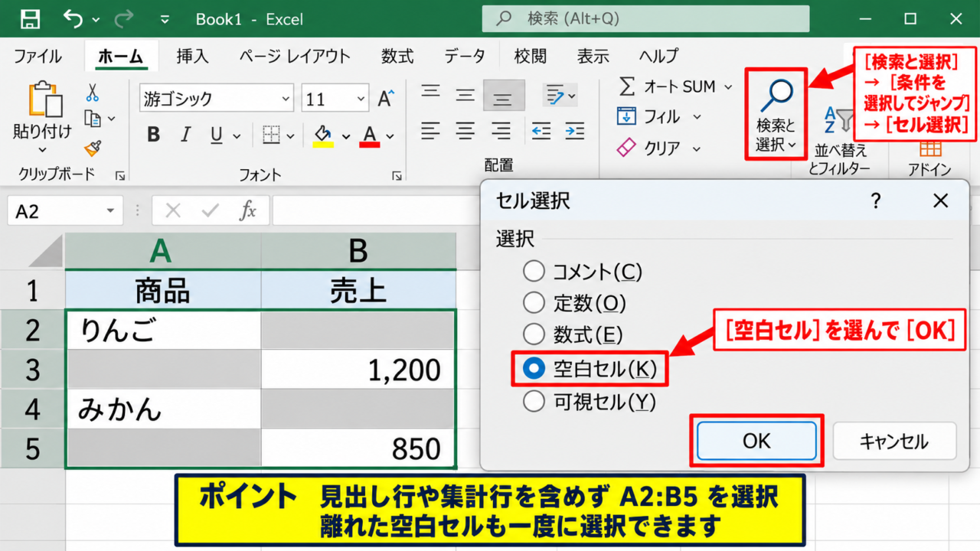980x551 pixels.
Task: Expand the フィル dropdown
Action: click(697, 117)
